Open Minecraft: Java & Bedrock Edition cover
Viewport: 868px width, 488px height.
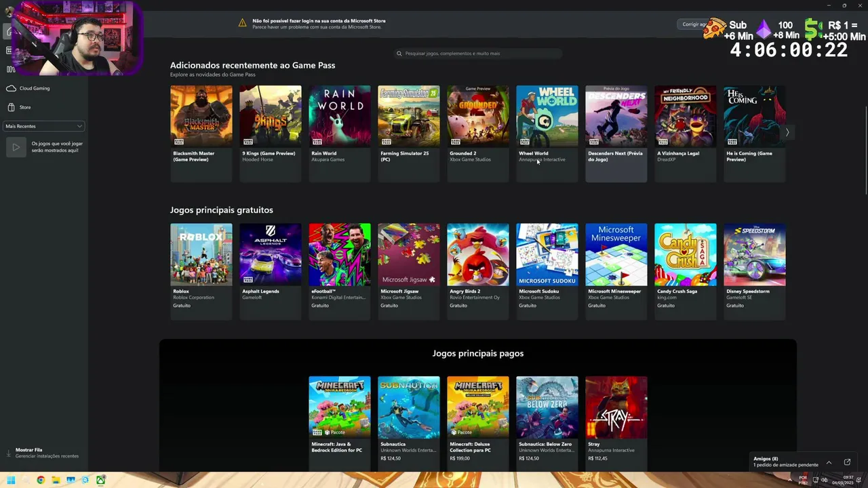tap(339, 407)
